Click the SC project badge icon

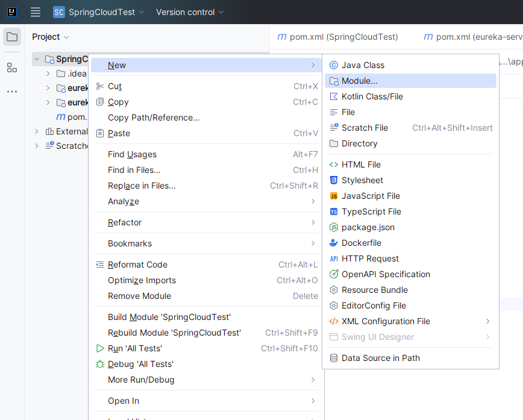(x=59, y=12)
